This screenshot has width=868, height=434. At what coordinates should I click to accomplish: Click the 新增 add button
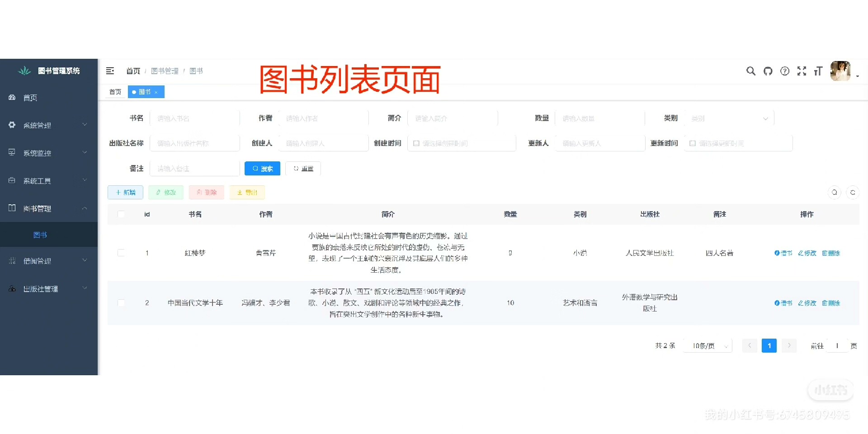click(x=125, y=193)
